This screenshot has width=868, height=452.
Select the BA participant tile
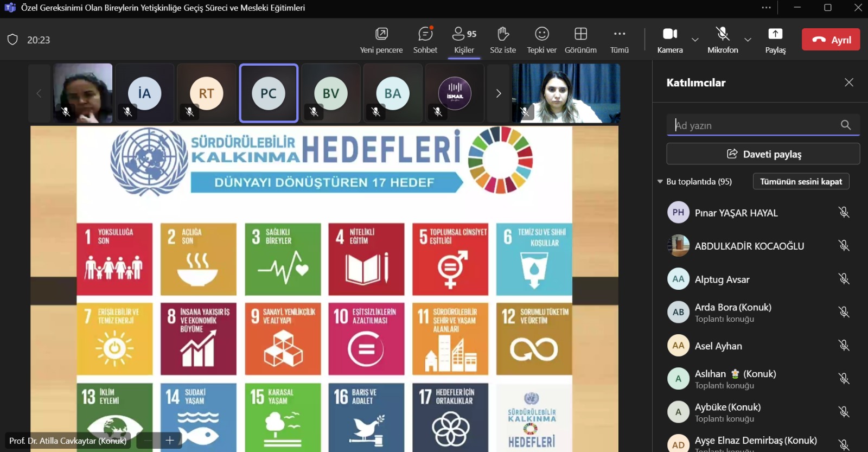coord(393,93)
